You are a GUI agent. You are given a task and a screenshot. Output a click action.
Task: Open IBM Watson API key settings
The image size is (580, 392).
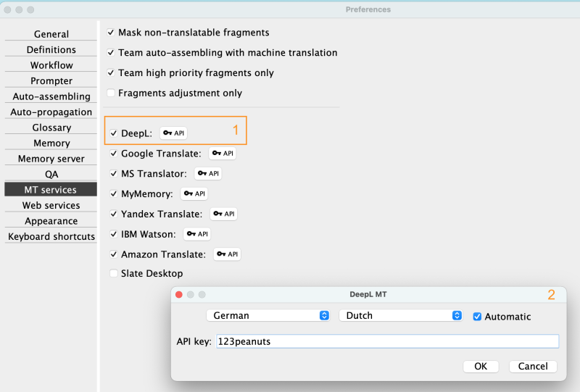point(197,234)
